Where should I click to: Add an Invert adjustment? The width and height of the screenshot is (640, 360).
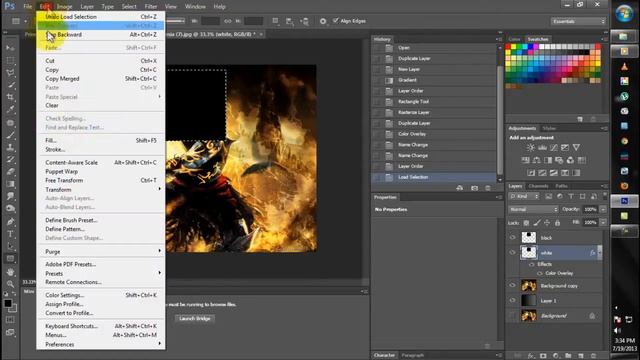pyautogui.click(x=531, y=173)
